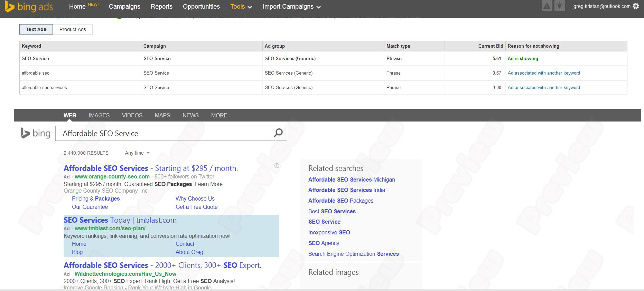This screenshot has height=291, width=644.
Task: Open related search Inexpensive SEO
Action: pyautogui.click(x=329, y=232)
